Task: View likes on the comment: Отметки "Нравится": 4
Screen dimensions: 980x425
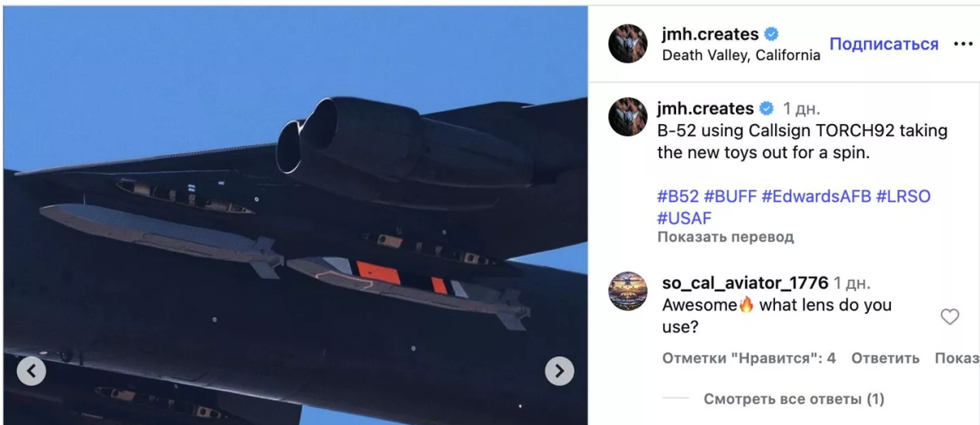Action: point(749,358)
